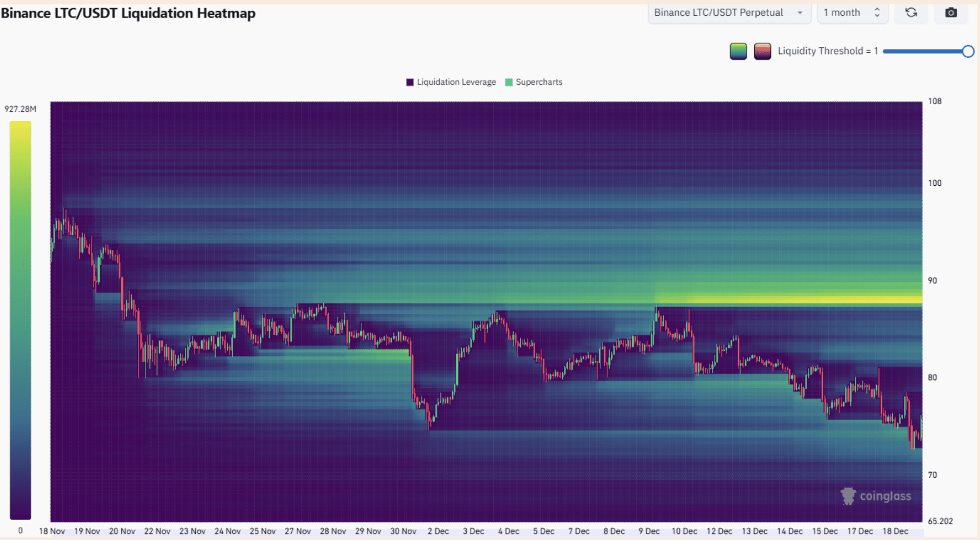
Task: Click the 18 Dec date label
Action: [895, 531]
